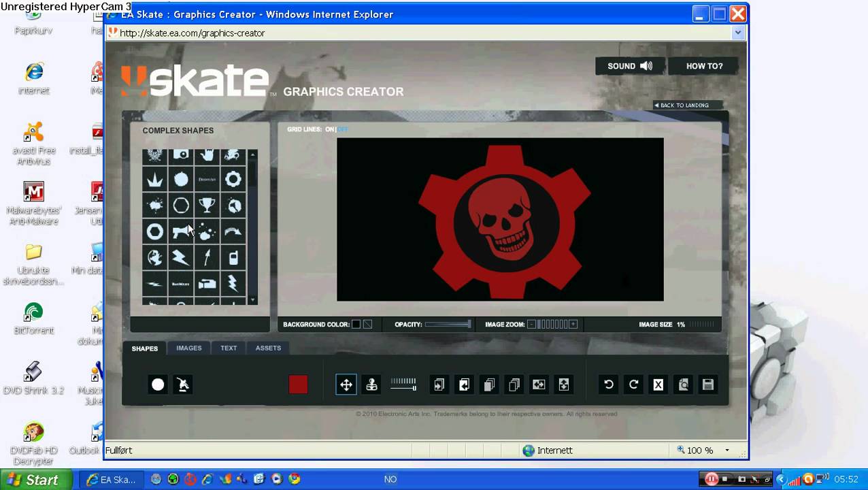Click the send layer backward icon
This screenshot has width=868, height=490.
coord(464,385)
